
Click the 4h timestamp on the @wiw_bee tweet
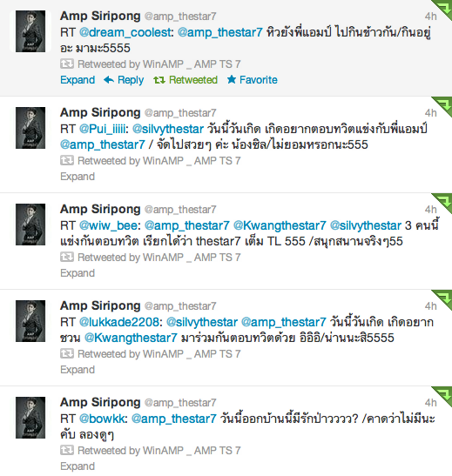[x=431, y=210]
